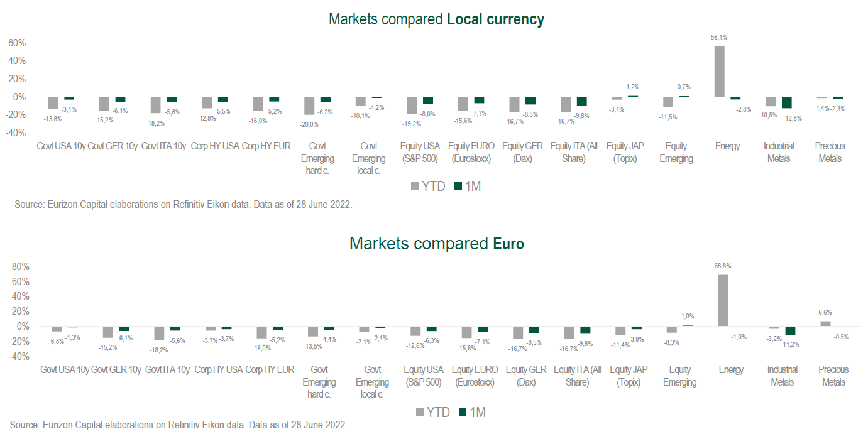The height and width of the screenshot is (439, 868).
Task: Click the green 1M legend swatch in Local currency chart
Action: (458, 187)
